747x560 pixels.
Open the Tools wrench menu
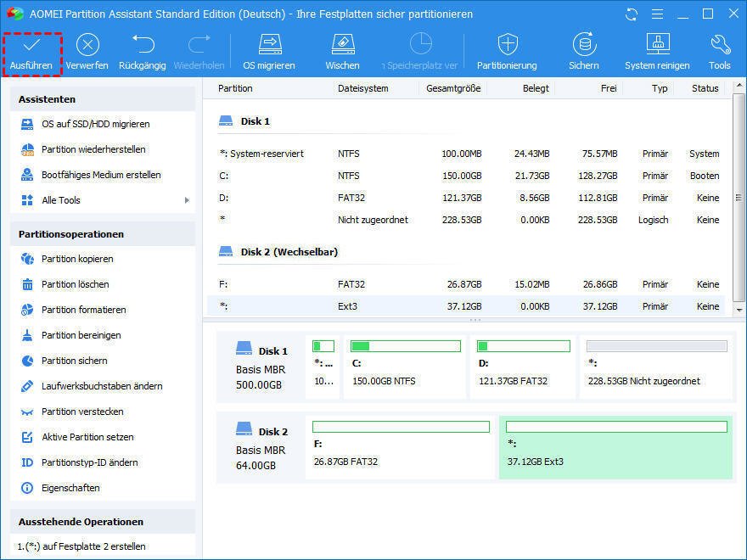[x=720, y=45]
